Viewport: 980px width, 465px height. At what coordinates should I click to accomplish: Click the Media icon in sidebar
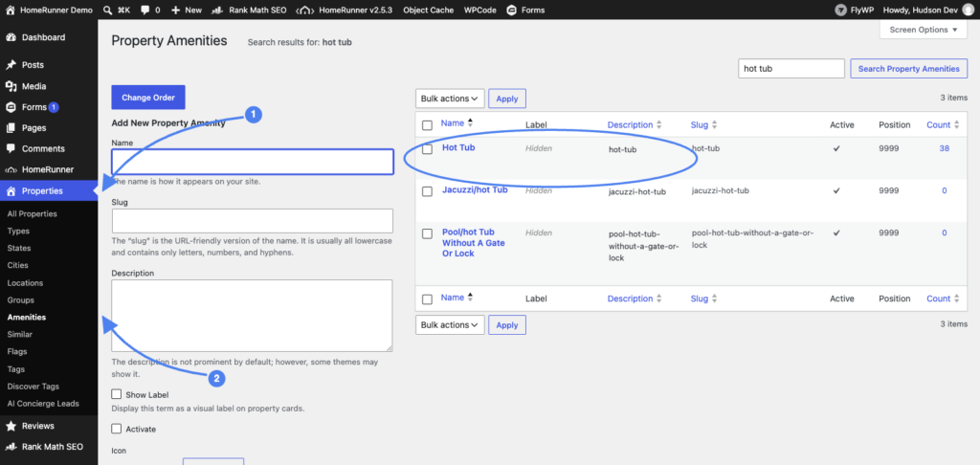pyautogui.click(x=11, y=86)
